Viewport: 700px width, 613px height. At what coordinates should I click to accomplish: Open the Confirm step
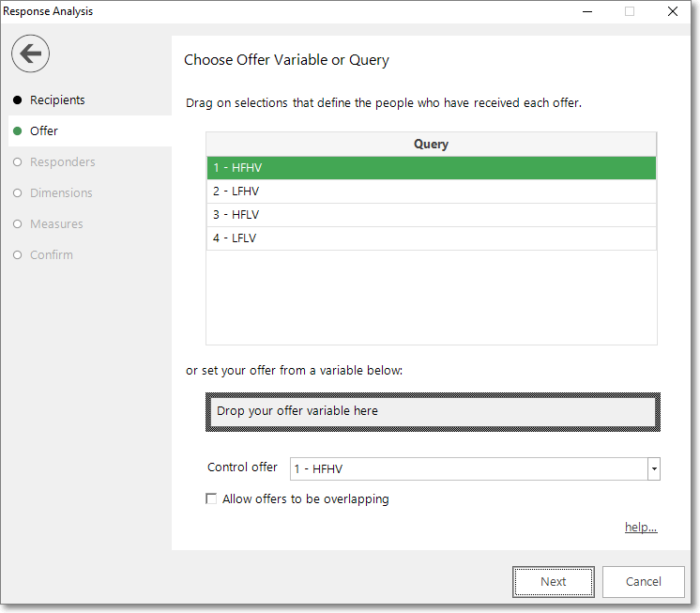(52, 255)
